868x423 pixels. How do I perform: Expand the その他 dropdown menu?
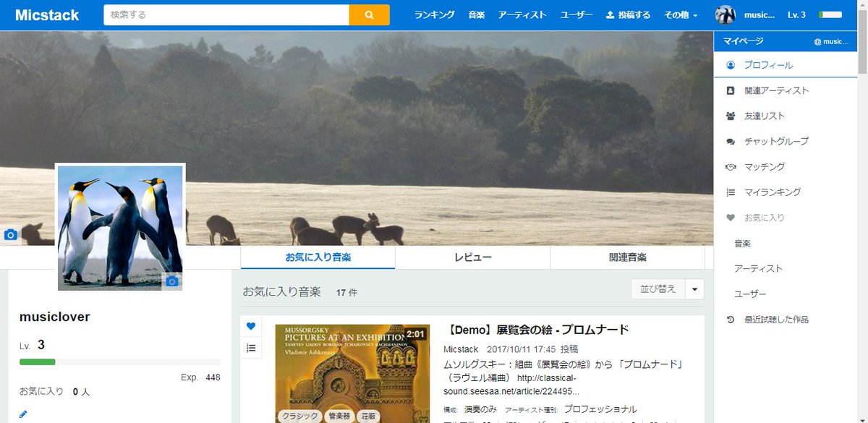(x=681, y=14)
